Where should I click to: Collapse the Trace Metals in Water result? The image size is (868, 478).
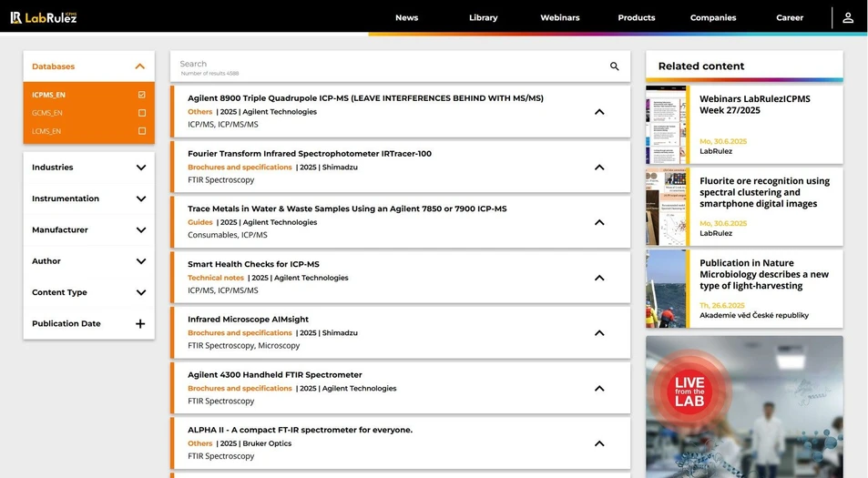(599, 222)
